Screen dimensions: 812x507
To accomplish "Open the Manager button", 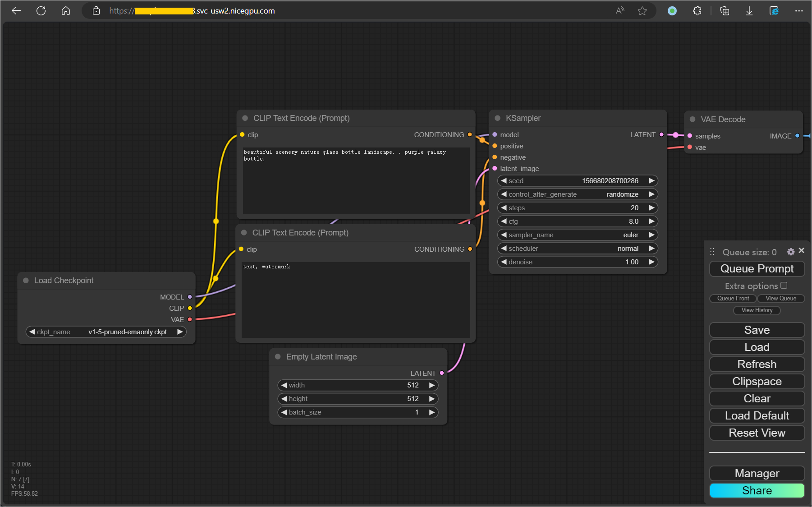I will pos(757,474).
